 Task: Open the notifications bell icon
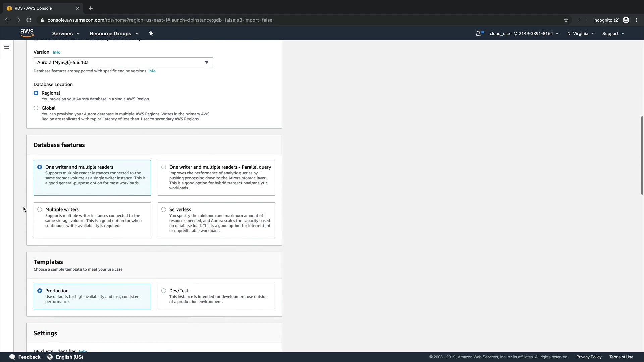478,34
